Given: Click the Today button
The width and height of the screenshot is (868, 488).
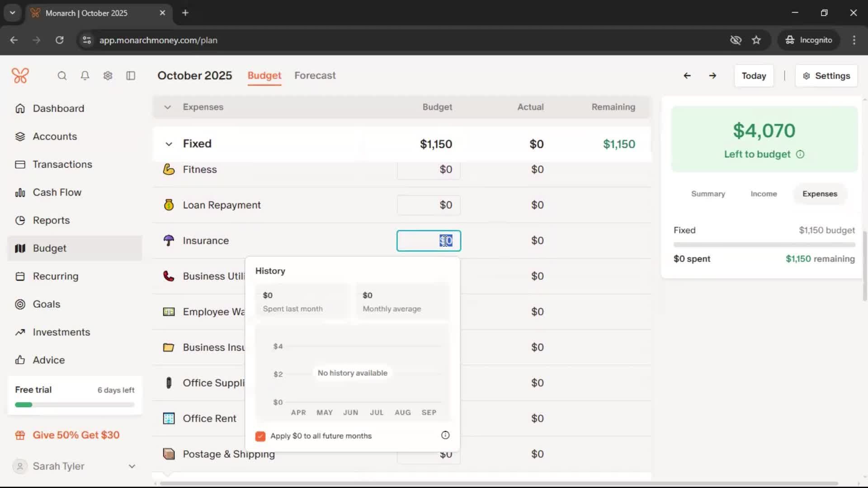Looking at the screenshot, I should click(754, 76).
